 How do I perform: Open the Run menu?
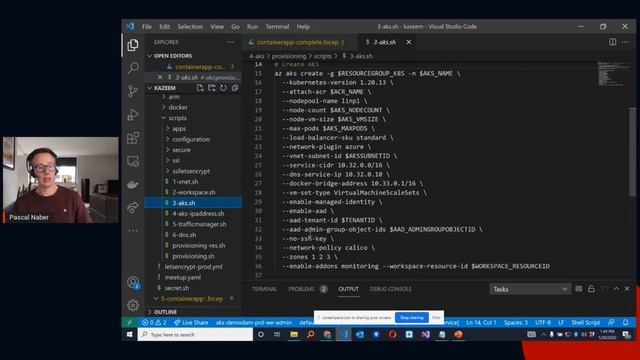252,27
